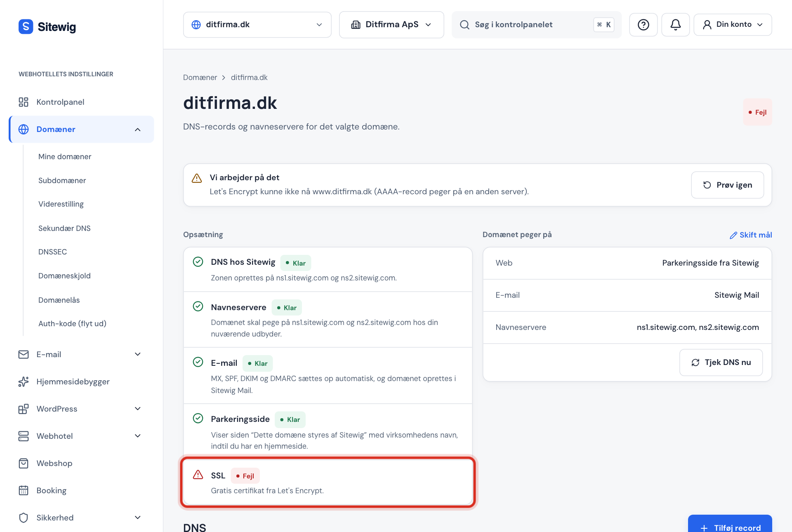Collapse the Domæner sidebar section chevron
This screenshot has width=792, height=532.
[138, 129]
